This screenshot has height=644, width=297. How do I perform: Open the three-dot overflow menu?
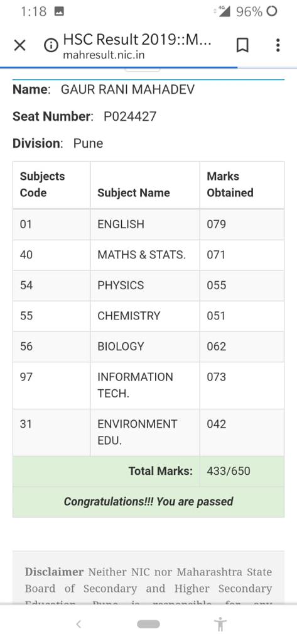click(x=278, y=45)
